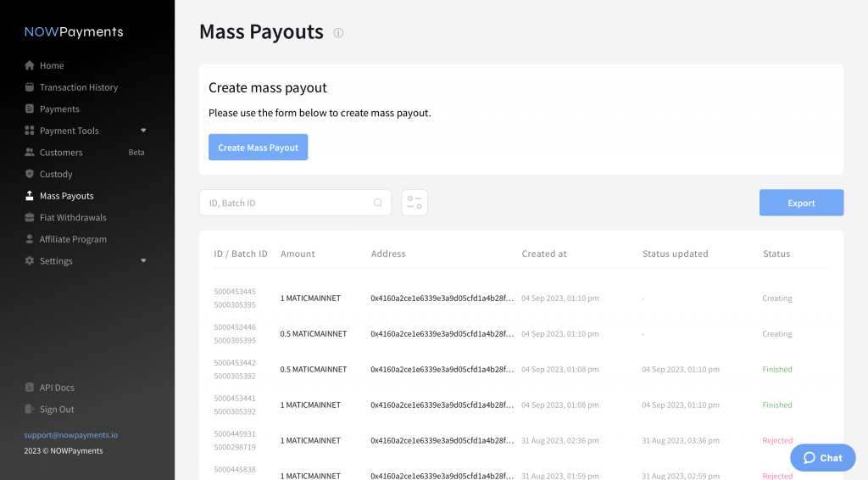The width and height of the screenshot is (868, 480).
Task: Open Home in the sidebar
Action: [x=52, y=65]
